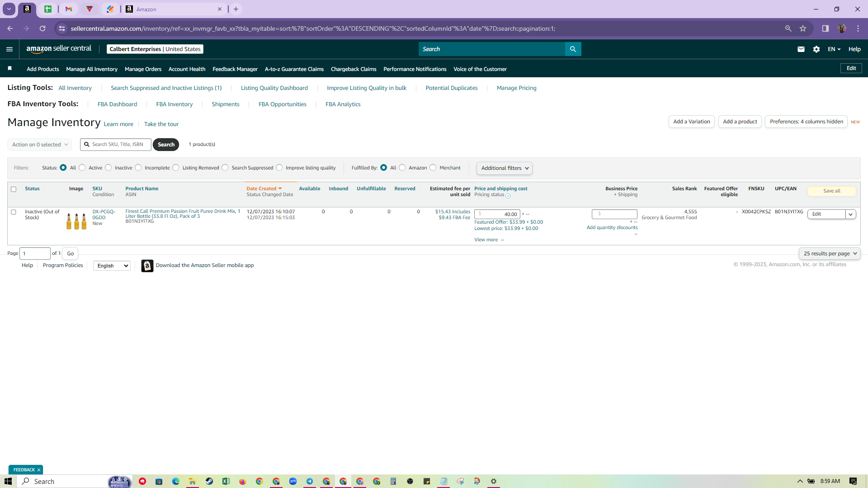Click the Add a Variation button

(691, 122)
